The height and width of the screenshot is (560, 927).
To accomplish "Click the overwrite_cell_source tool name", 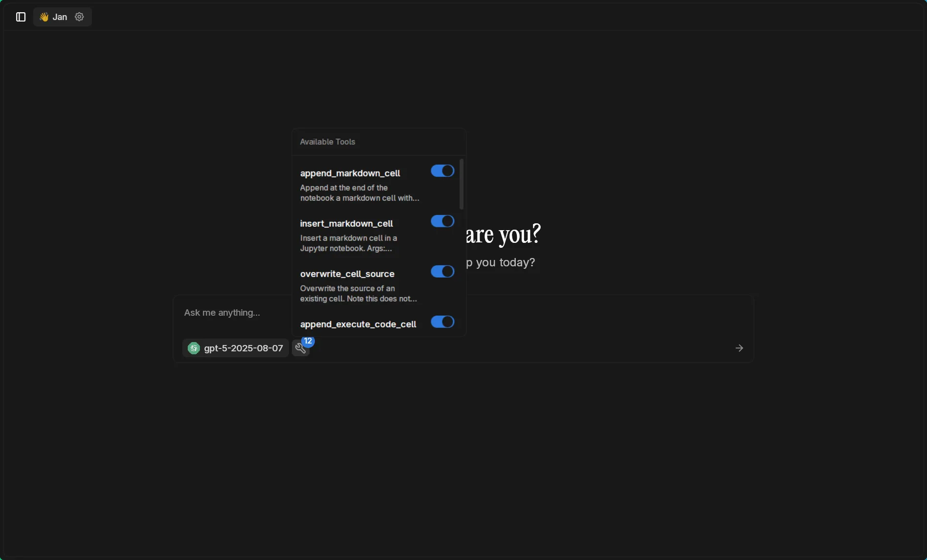I will (347, 274).
